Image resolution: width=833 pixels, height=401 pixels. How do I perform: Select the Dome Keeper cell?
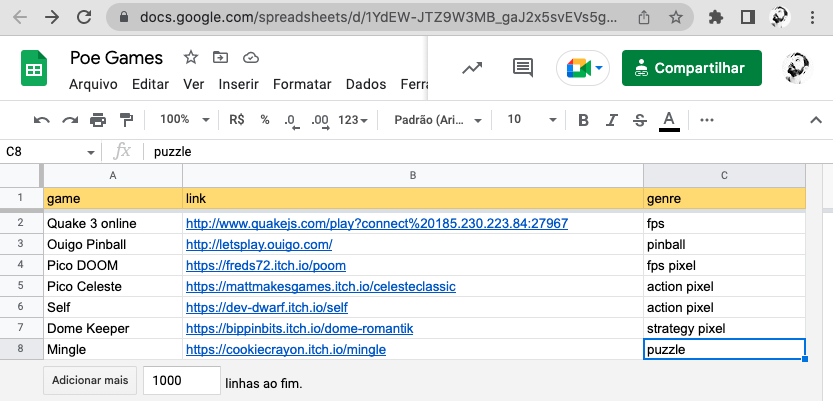113,329
